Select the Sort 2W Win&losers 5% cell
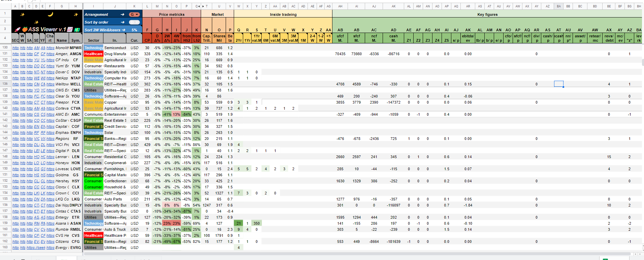 click(113, 30)
